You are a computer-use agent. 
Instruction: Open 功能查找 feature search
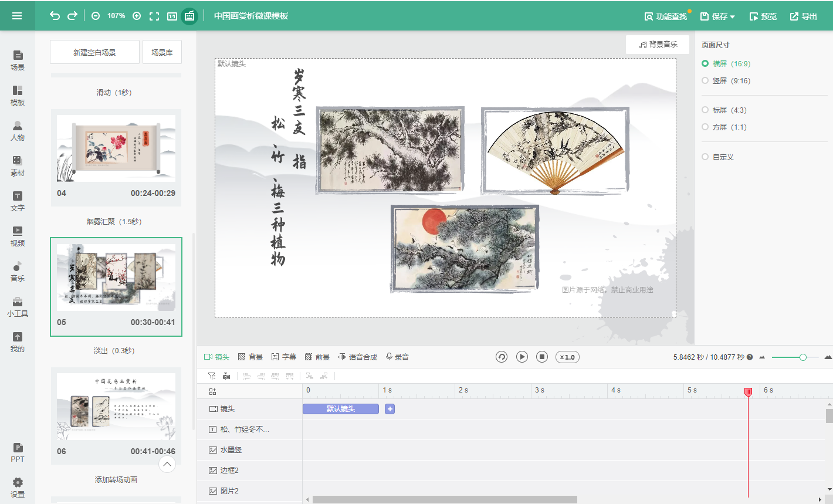[x=666, y=16]
